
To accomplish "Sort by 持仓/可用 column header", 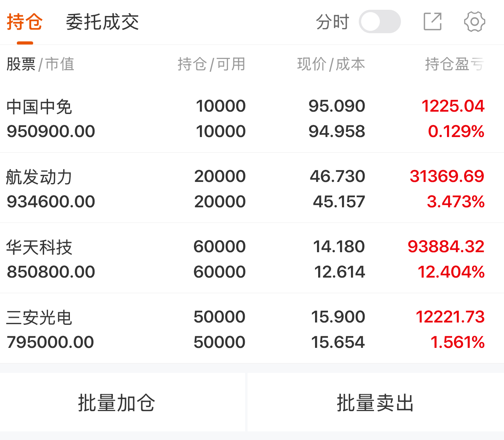I will (x=212, y=64).
